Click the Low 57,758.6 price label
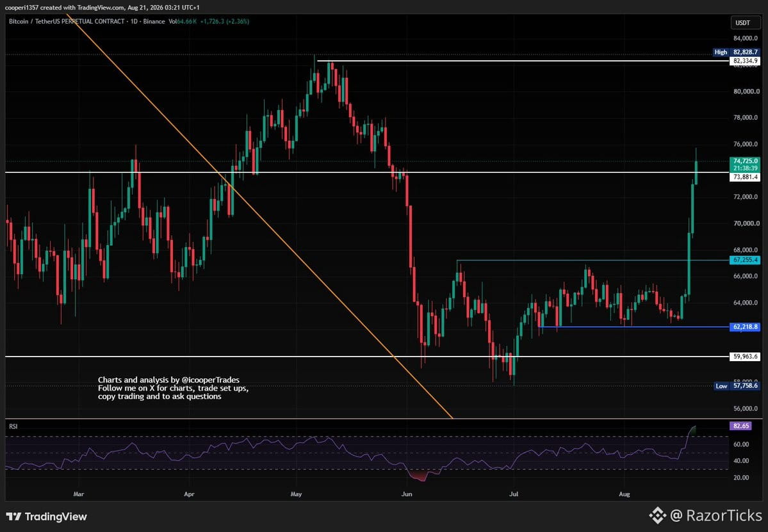768x532 pixels. [x=736, y=385]
